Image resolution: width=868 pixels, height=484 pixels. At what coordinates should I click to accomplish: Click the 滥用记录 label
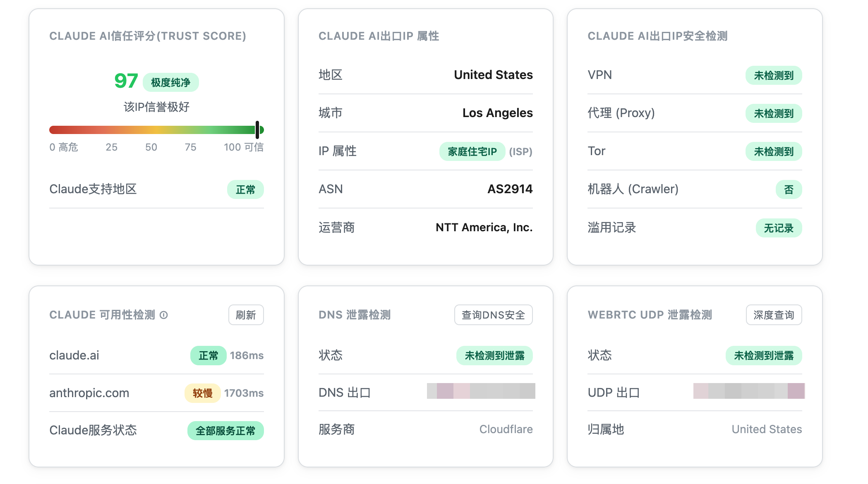pos(612,228)
